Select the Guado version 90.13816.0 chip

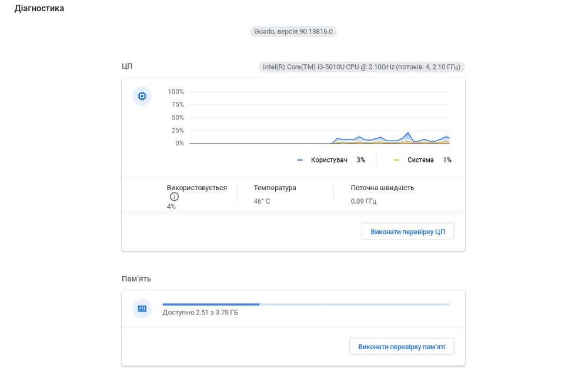pos(293,32)
